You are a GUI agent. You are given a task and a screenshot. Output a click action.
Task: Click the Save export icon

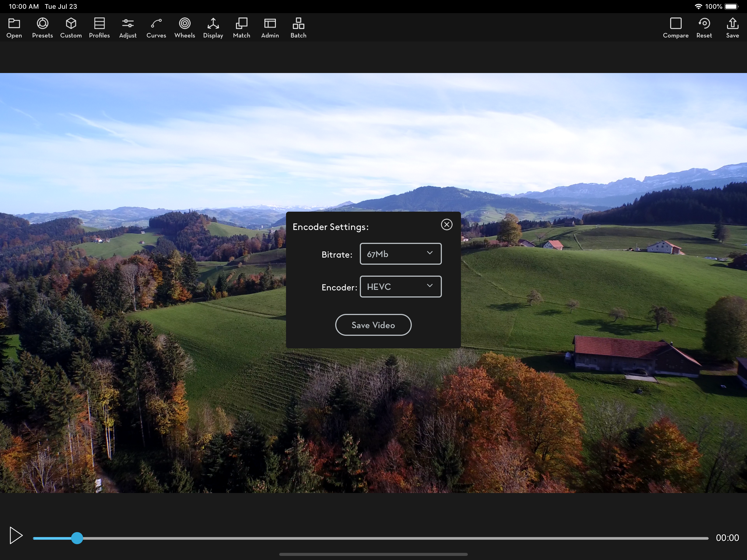[732, 28]
